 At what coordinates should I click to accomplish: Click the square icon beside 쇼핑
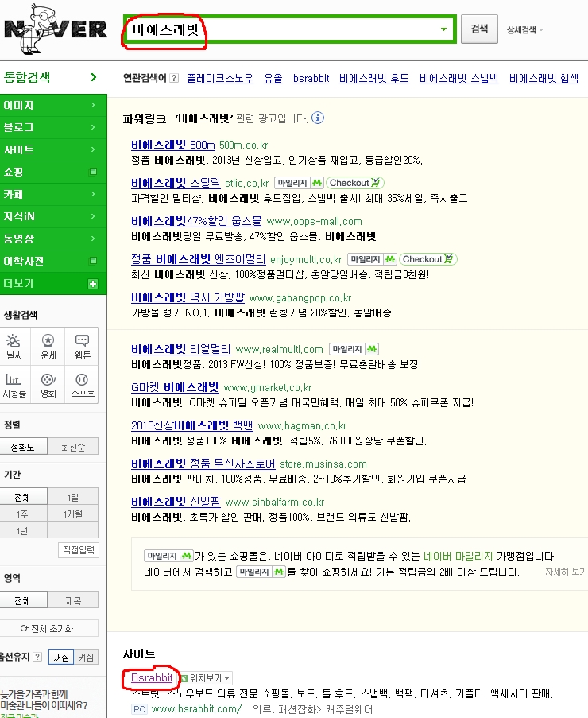(x=93, y=171)
